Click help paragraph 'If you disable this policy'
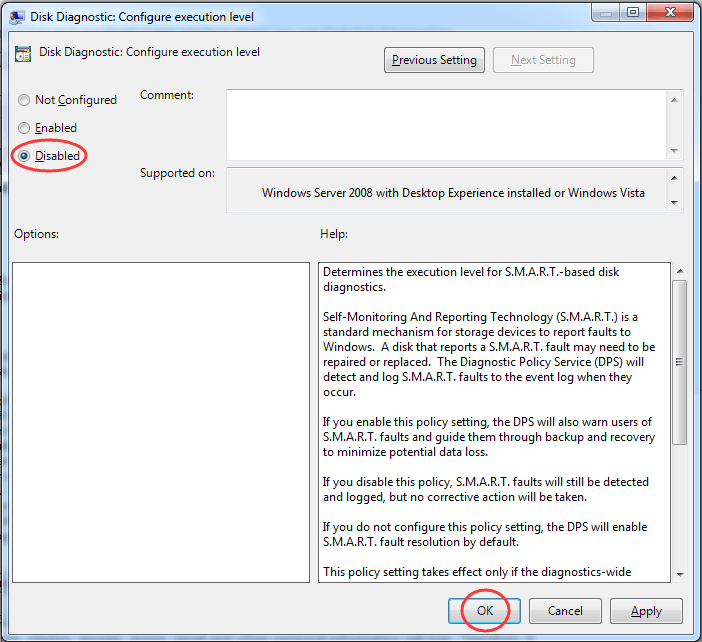This screenshot has height=642, width=702. pos(486,489)
